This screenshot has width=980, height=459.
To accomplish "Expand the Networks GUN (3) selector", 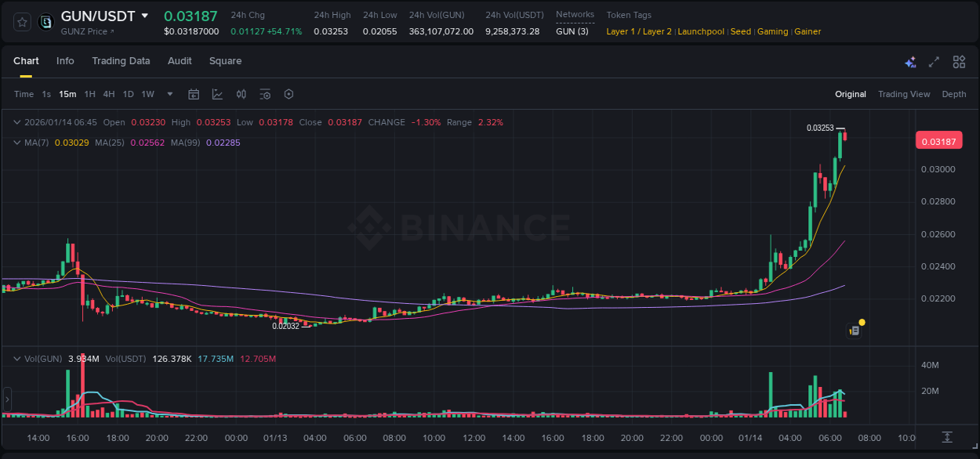I will (572, 31).
